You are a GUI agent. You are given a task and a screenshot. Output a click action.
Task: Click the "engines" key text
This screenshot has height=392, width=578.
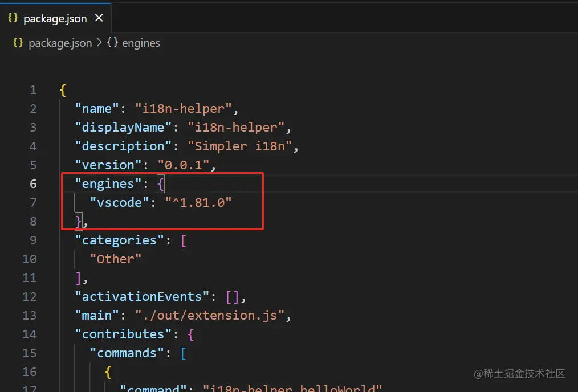coord(108,184)
